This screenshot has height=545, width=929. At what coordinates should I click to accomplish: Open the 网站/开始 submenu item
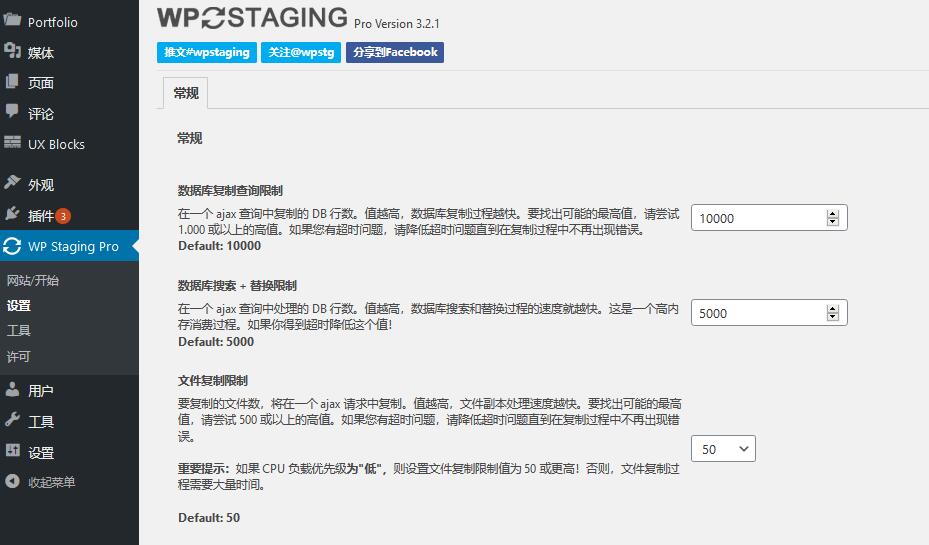[33, 280]
